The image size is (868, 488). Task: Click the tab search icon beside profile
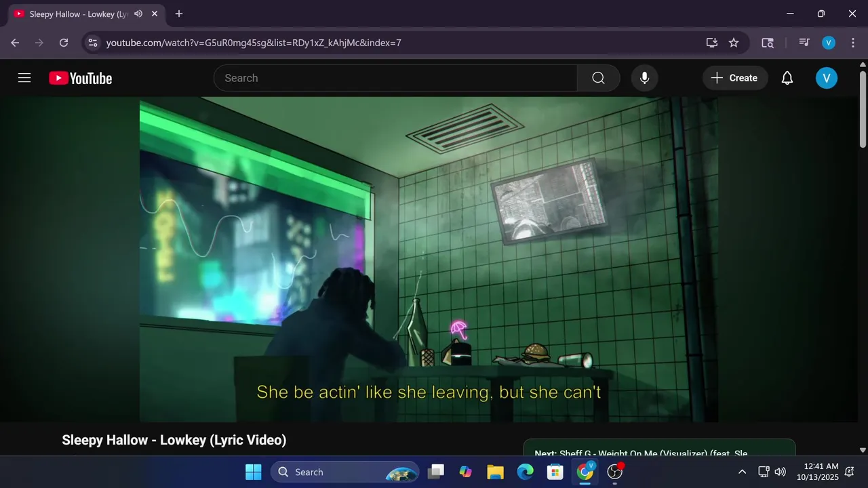point(768,43)
